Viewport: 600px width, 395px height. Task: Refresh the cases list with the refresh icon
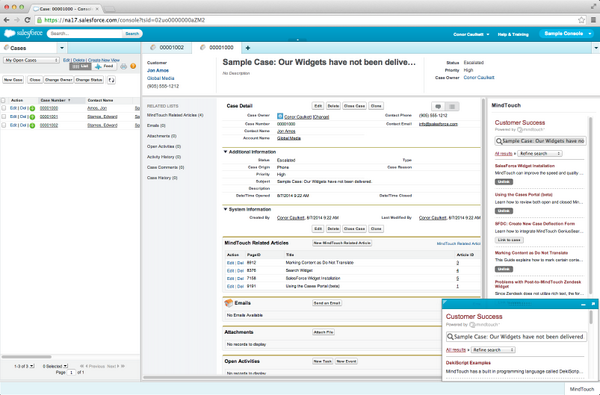coord(111,80)
